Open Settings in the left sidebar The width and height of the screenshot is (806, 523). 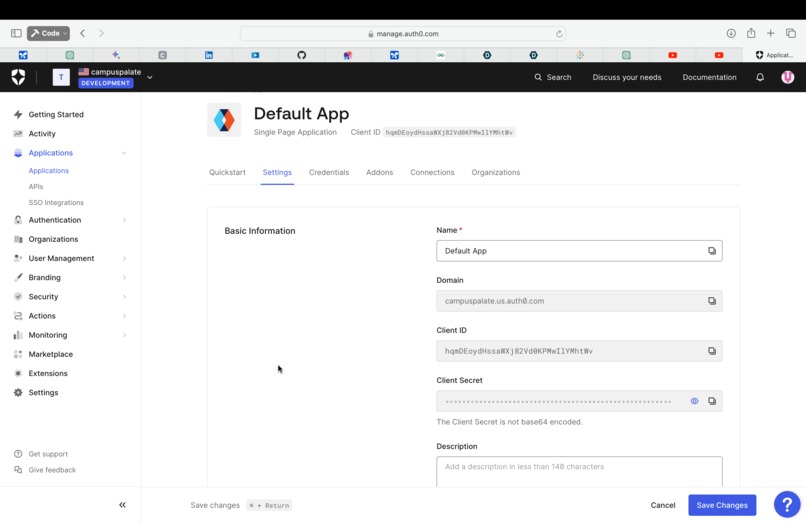(x=43, y=392)
